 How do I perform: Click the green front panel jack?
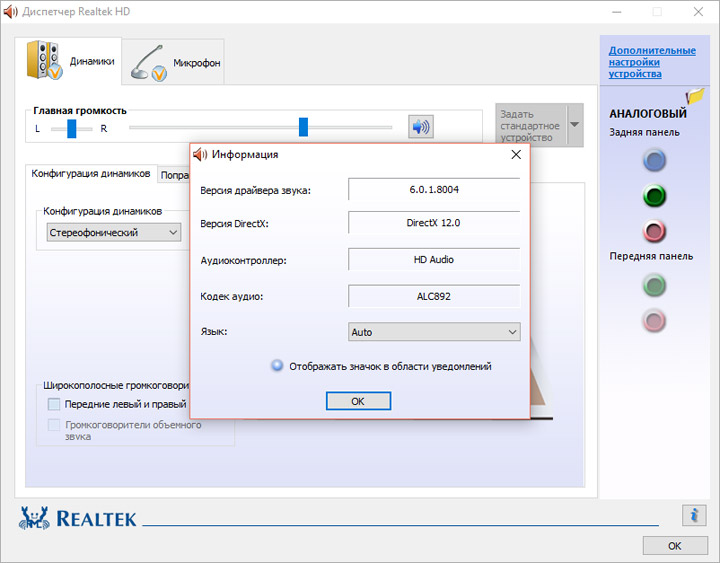[654, 285]
